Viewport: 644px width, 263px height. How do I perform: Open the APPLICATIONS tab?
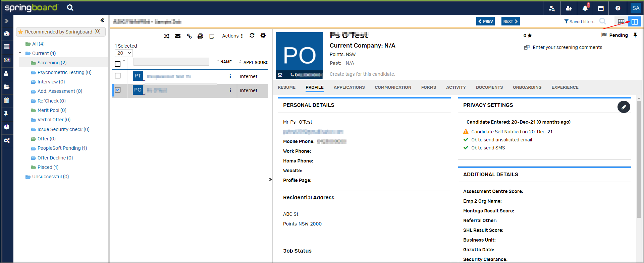point(349,87)
